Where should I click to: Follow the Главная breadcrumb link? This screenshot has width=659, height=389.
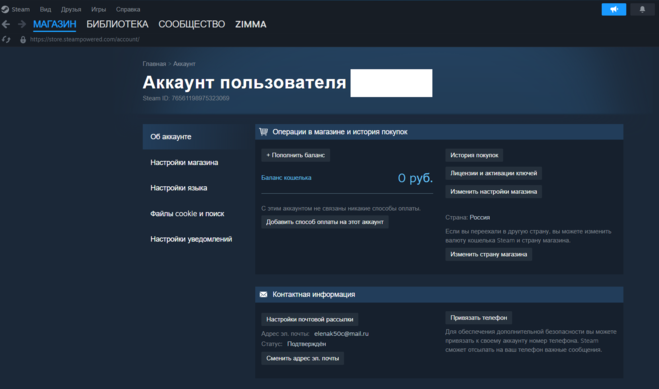tap(154, 64)
